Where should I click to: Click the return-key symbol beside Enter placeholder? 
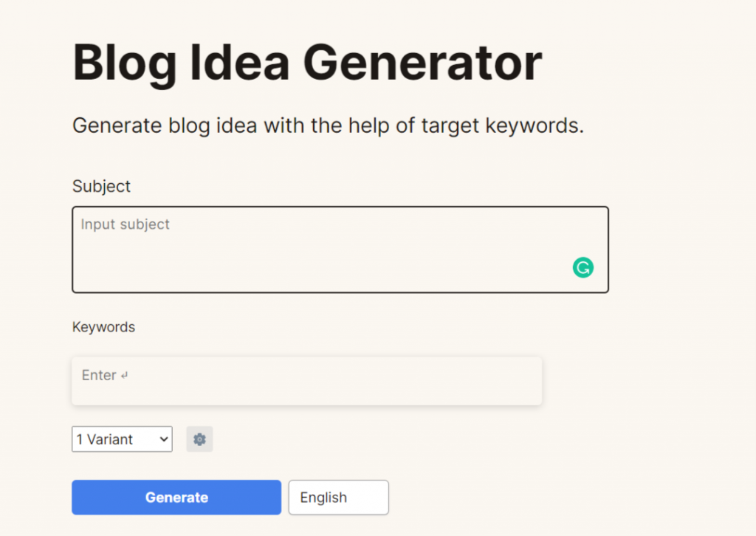[x=125, y=376]
